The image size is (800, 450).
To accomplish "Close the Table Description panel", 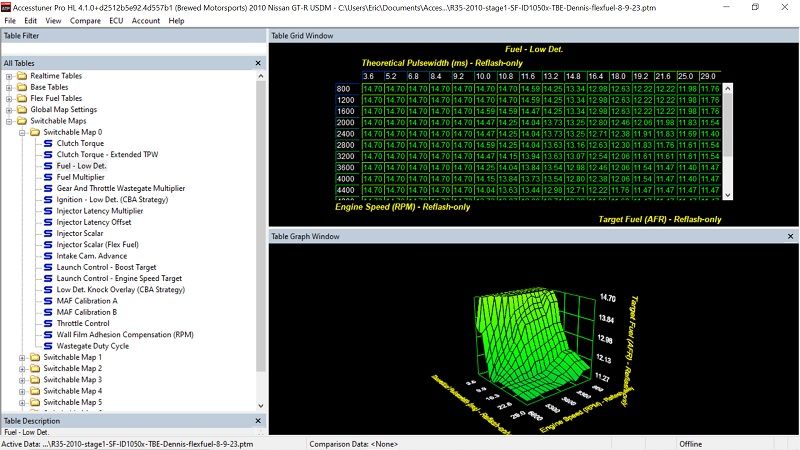I will coord(258,421).
